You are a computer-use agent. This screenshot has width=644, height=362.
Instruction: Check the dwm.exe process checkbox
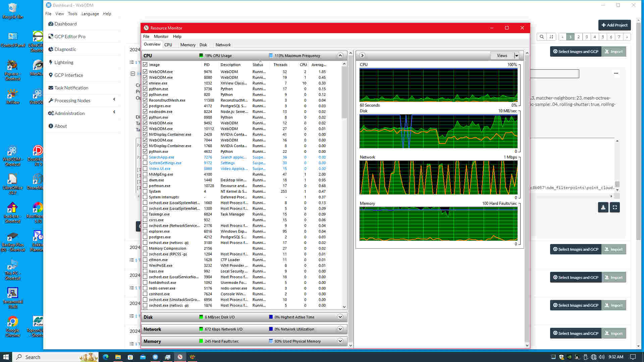[x=145, y=180]
